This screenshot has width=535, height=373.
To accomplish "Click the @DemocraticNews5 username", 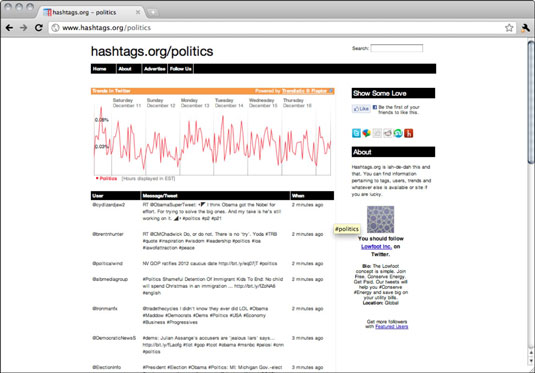I will (114, 338).
